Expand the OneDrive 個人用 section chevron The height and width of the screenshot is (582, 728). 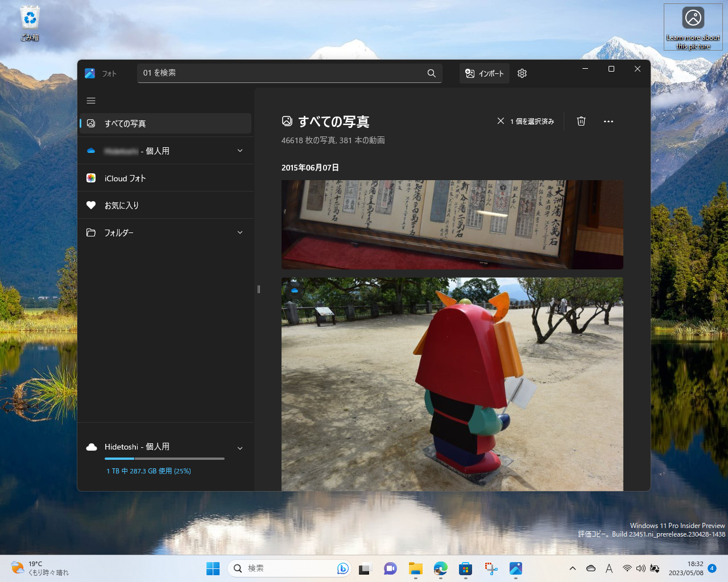coord(239,151)
